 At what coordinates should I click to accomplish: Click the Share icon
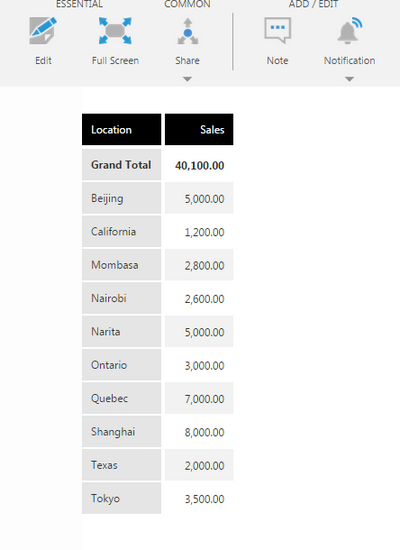pos(188,31)
